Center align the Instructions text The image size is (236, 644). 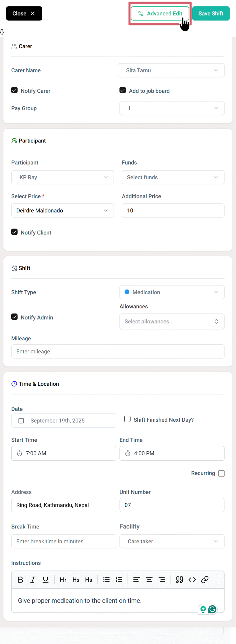[x=149, y=579]
